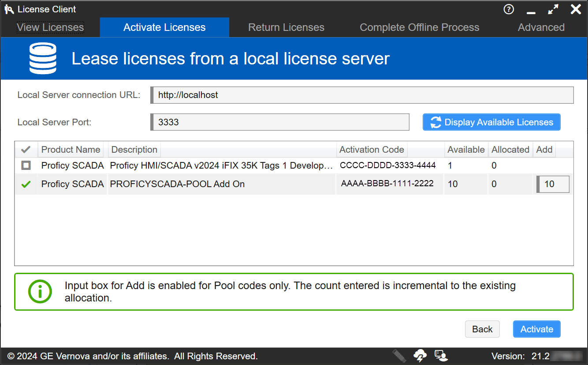588x365 pixels.
Task: Click the GE Vernova copyright text
Action: (x=133, y=356)
